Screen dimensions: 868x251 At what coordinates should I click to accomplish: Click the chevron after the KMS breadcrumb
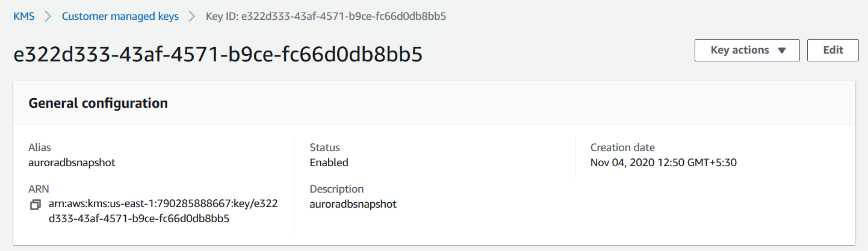48,16
